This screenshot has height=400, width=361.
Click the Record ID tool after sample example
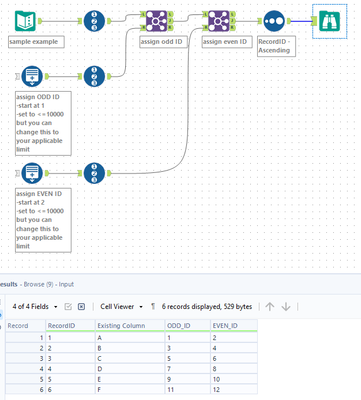coord(94,21)
